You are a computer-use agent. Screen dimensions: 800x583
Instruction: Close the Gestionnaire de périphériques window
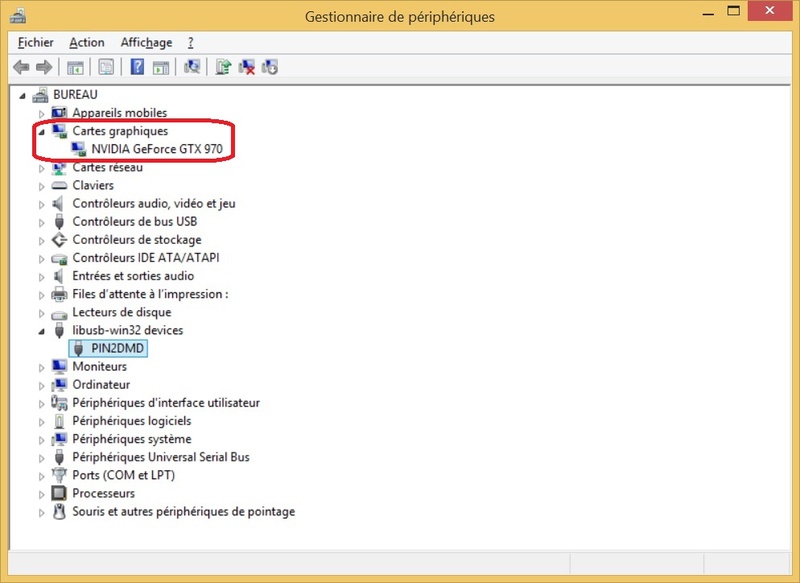click(770, 10)
